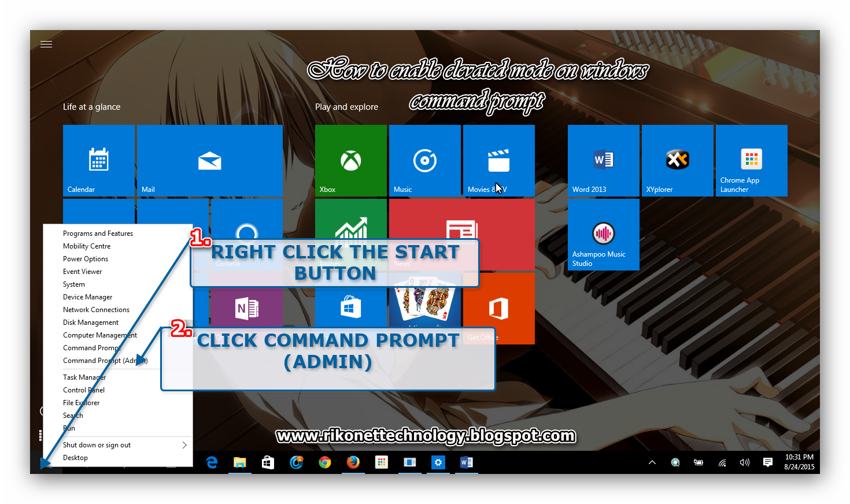
Task: Launch the Chrome App Launcher tile
Action: tap(751, 160)
